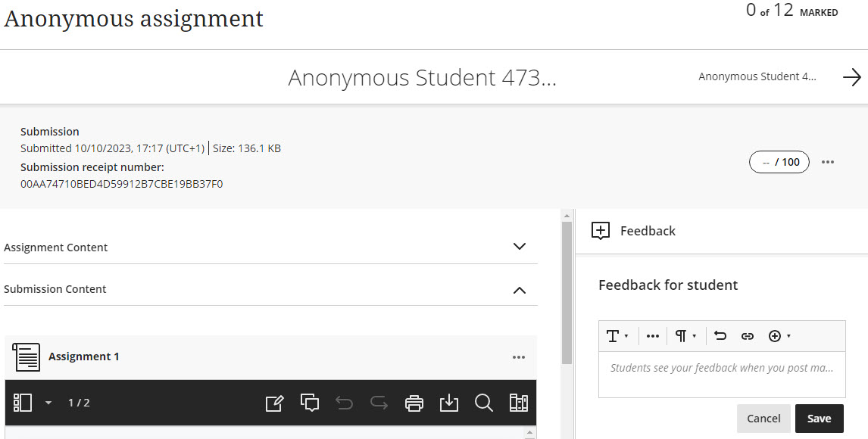Download the Assignment 1 submission
This screenshot has width=868, height=439.
tap(449, 403)
